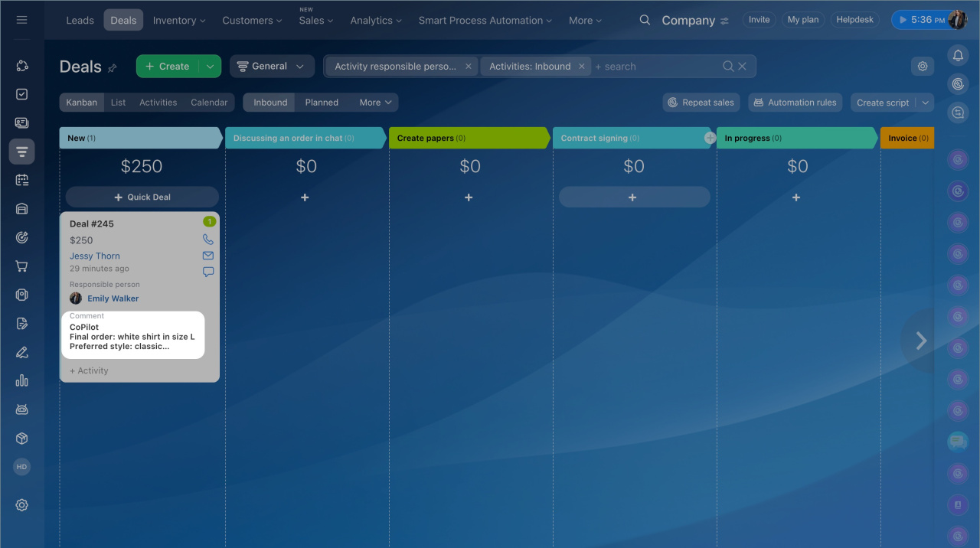
Task: Open the shopping cart icon in sidebar
Action: (x=21, y=266)
